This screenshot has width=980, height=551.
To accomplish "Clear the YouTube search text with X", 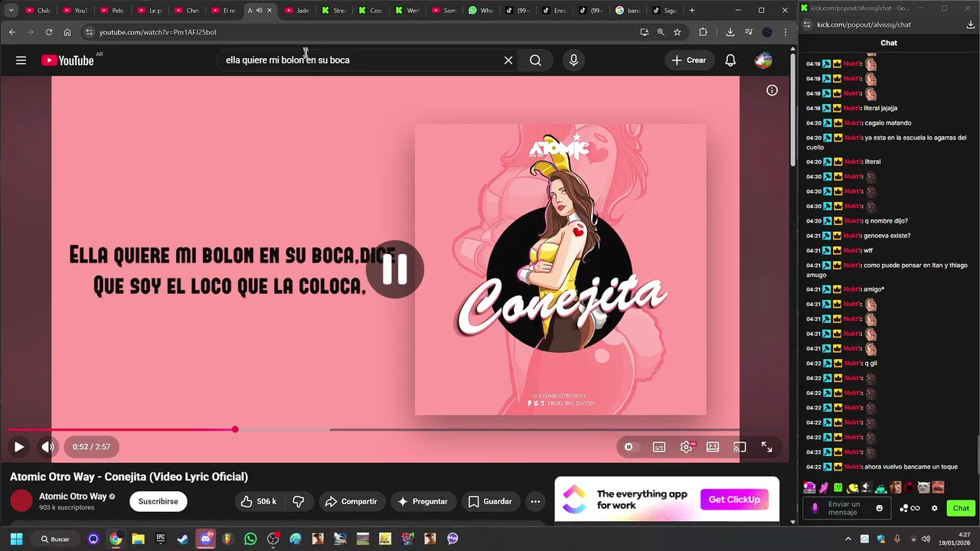I will 508,60.
